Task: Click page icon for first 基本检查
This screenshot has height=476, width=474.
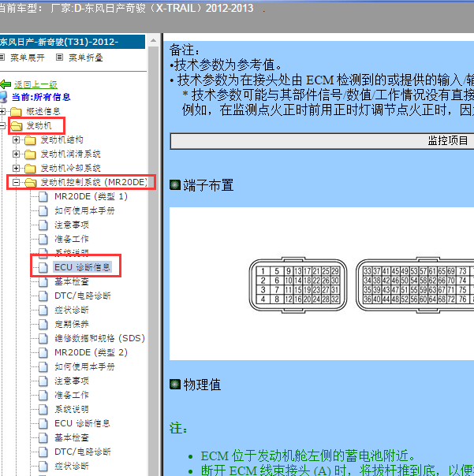Action: (x=43, y=281)
